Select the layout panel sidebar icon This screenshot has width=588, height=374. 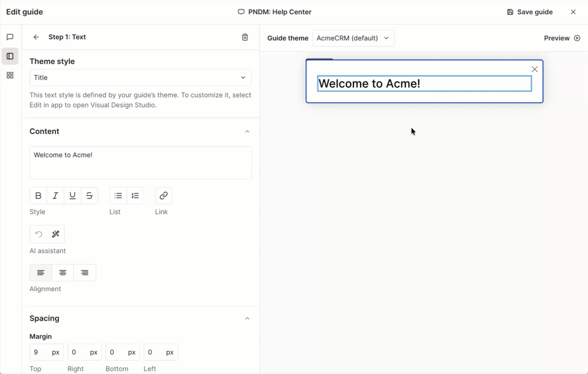tap(10, 56)
